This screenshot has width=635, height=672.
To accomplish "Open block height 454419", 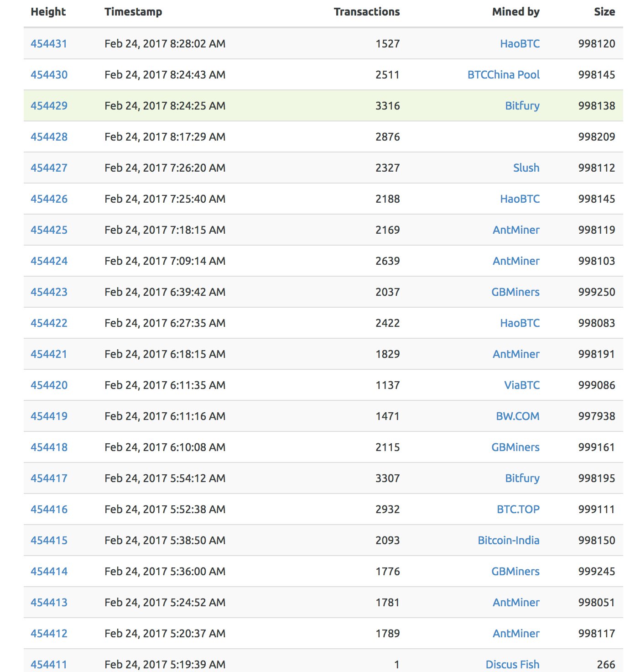I will click(x=49, y=416).
